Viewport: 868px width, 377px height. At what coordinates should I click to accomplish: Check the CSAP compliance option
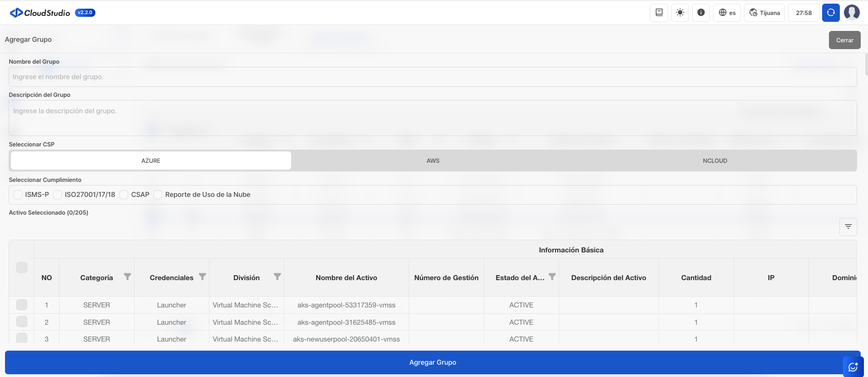[124, 195]
